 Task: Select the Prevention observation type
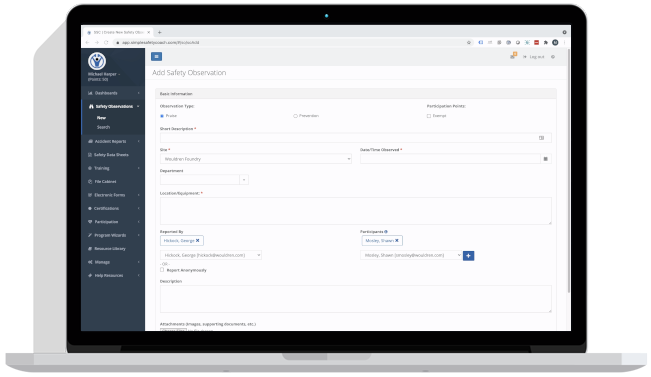(295, 116)
